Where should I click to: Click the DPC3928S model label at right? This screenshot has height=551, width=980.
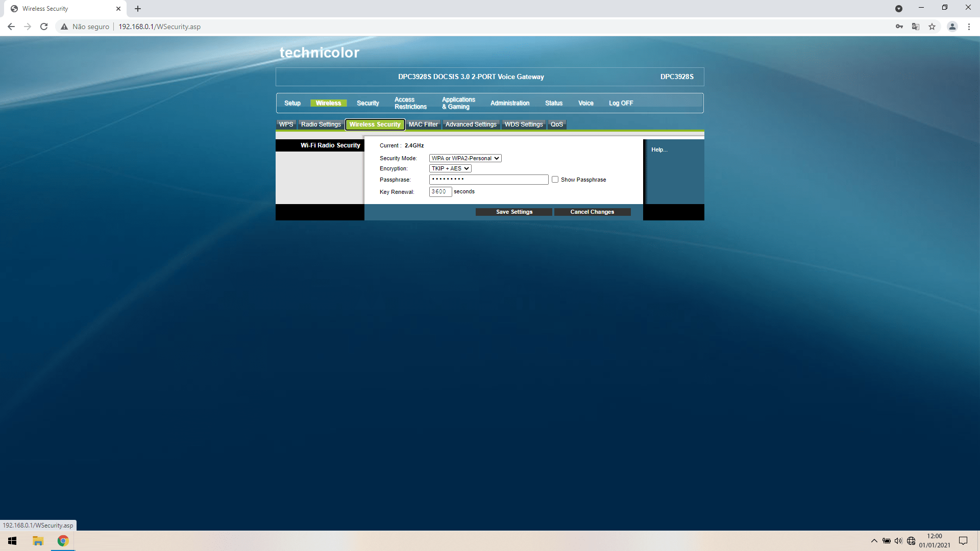pyautogui.click(x=677, y=77)
